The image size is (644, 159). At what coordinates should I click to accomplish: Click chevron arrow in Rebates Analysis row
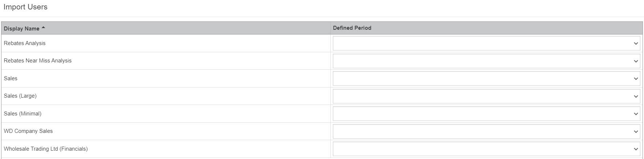pyautogui.click(x=636, y=44)
